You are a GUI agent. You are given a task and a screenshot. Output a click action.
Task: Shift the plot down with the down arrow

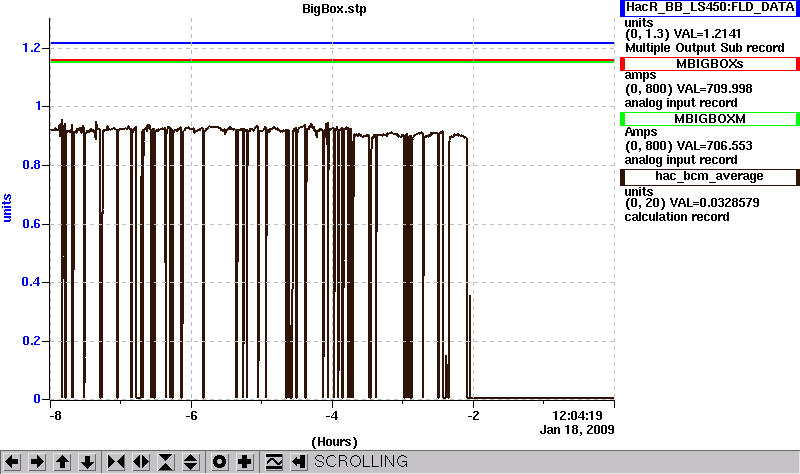click(88, 462)
